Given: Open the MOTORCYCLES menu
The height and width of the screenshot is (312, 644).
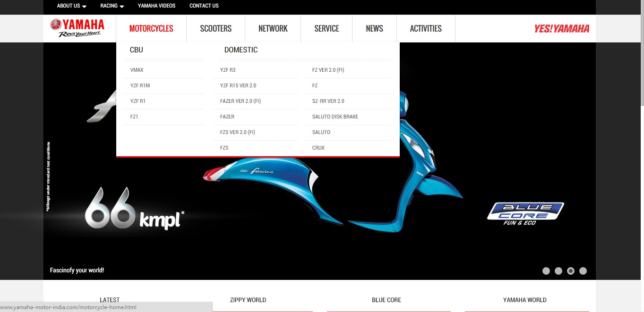Looking at the screenshot, I should click(151, 28).
